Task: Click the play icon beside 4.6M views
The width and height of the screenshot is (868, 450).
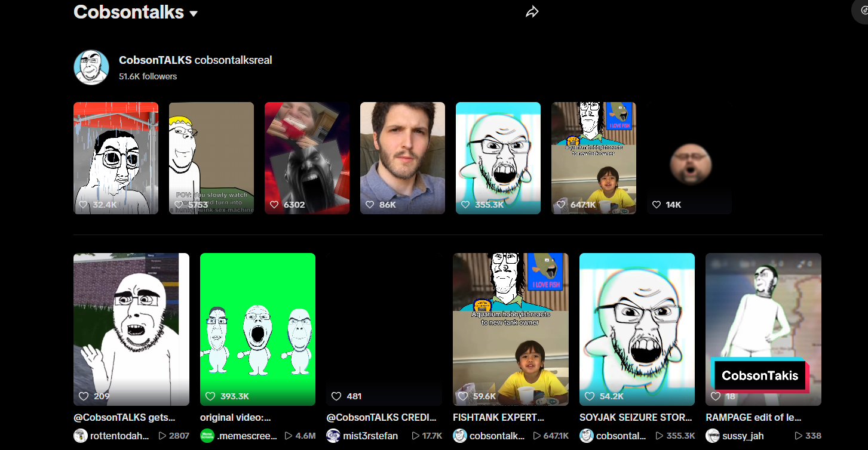Action: 289,436
